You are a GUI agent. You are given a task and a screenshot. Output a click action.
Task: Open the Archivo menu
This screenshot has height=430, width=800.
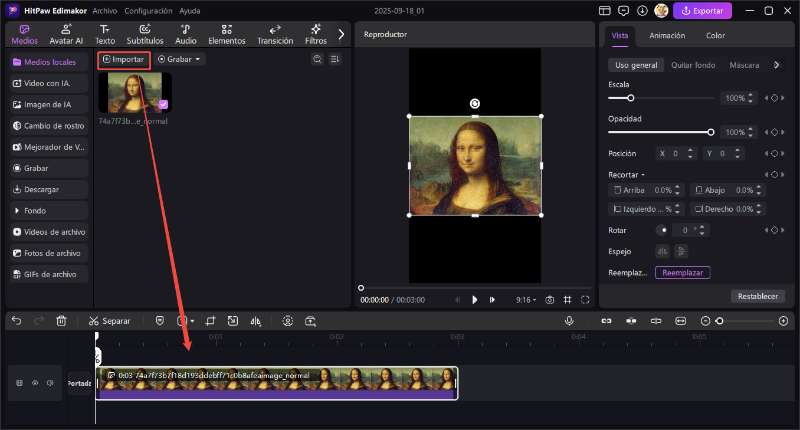tap(105, 11)
